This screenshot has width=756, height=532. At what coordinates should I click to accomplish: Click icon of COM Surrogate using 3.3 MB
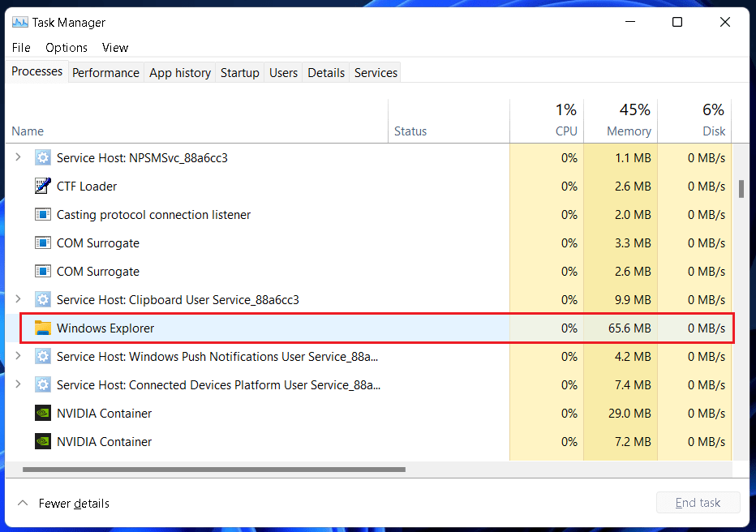[x=43, y=242]
